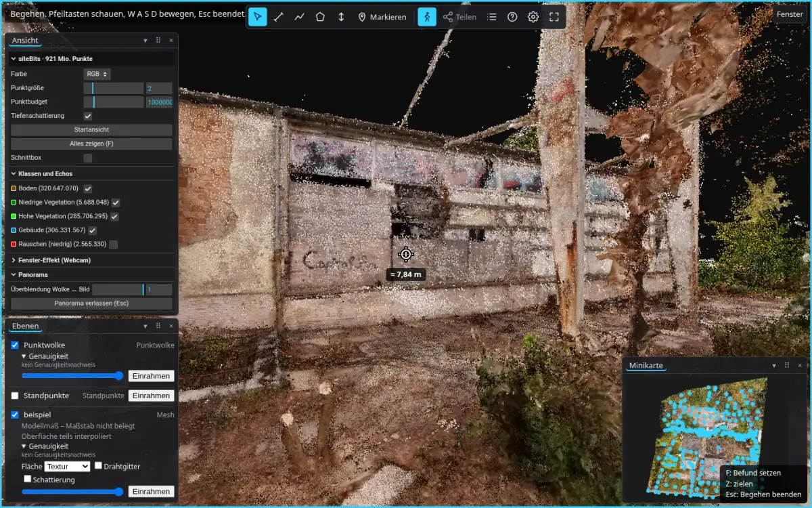
Task: Enter fullscreen with the frame icon
Action: (x=554, y=17)
